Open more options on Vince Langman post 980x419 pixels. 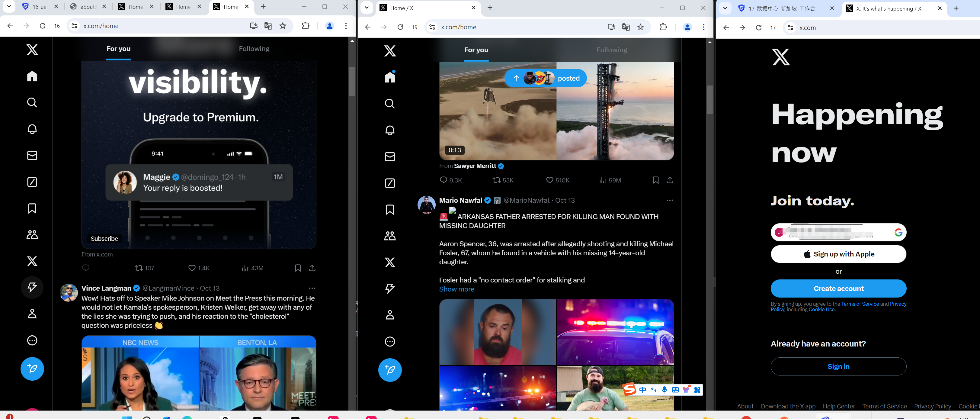click(312, 288)
